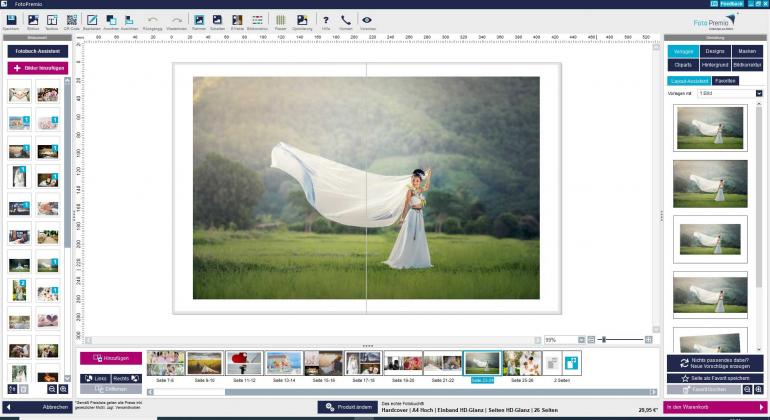This screenshot has width=770, height=420.
Task: Generate new suggestions via Neue Vorschläge erzeugen
Action: click(x=715, y=364)
